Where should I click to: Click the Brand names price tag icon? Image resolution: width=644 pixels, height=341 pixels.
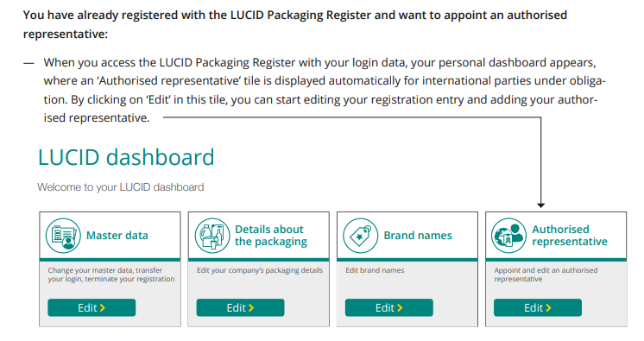(x=360, y=236)
